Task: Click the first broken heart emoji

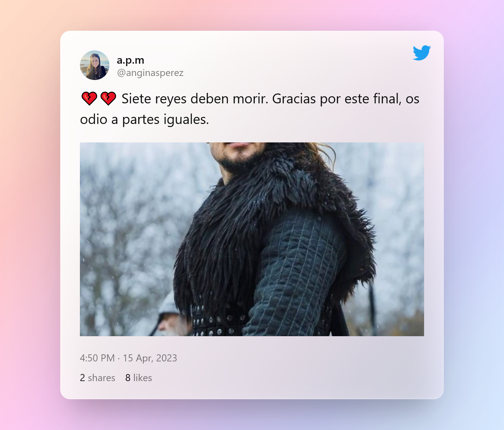Action: coord(89,99)
